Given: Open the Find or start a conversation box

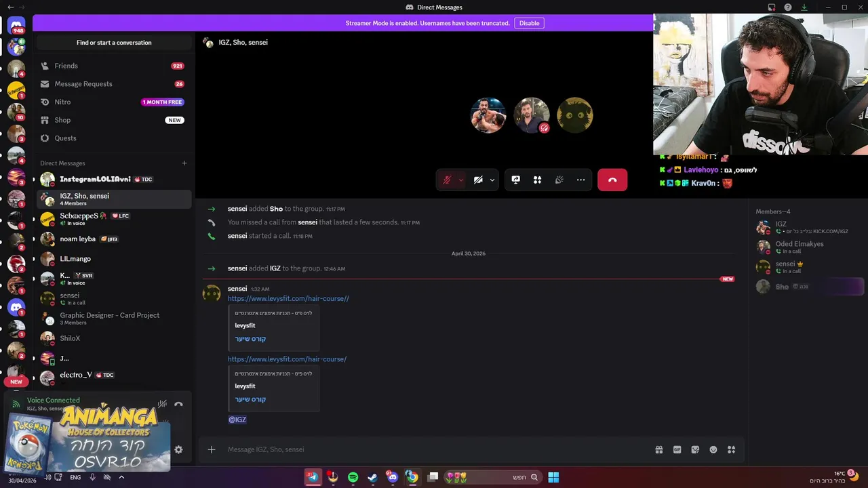Looking at the screenshot, I should tap(114, 43).
